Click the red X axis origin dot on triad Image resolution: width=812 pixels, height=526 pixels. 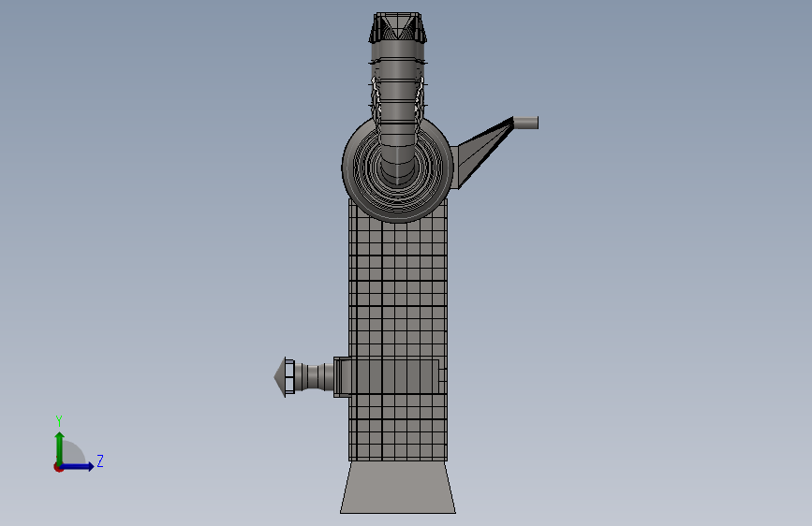tap(58, 467)
